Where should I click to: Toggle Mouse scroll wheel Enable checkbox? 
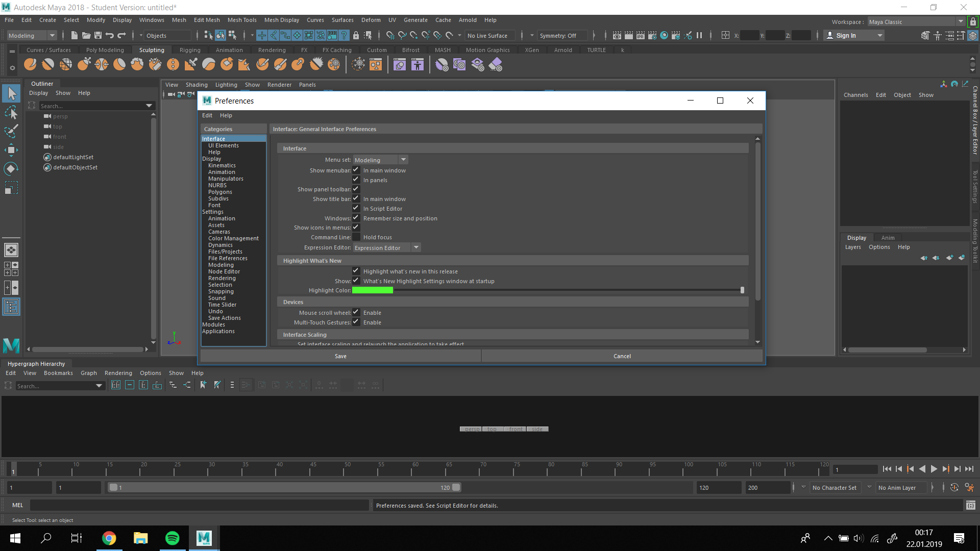coord(356,312)
